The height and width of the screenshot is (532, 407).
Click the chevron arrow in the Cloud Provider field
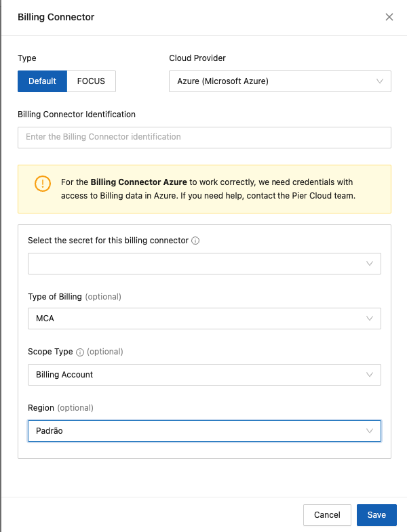[379, 81]
